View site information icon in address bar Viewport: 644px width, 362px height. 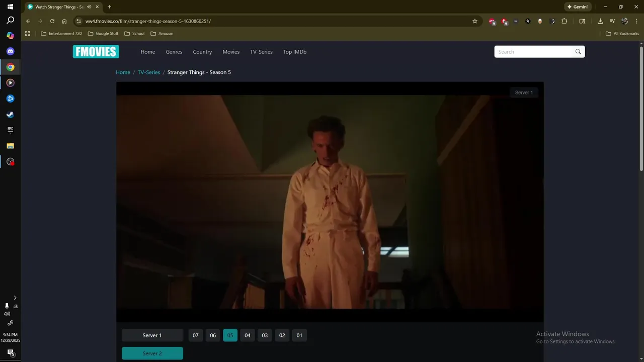78,21
